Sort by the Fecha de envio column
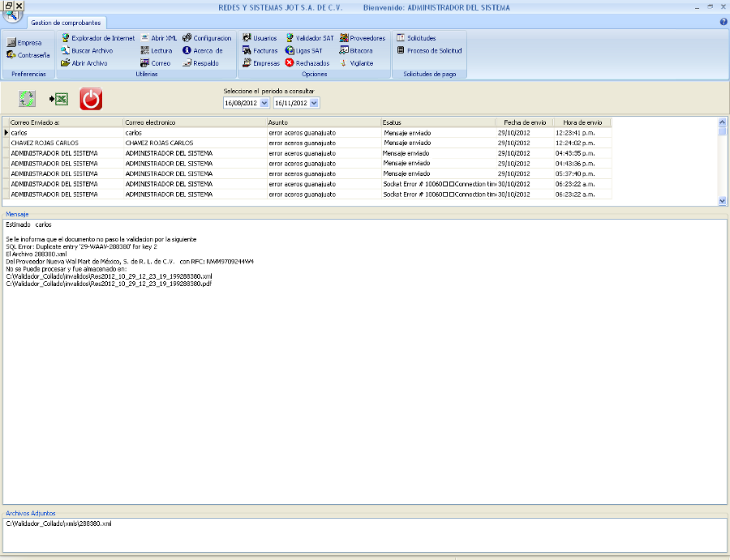 click(524, 122)
